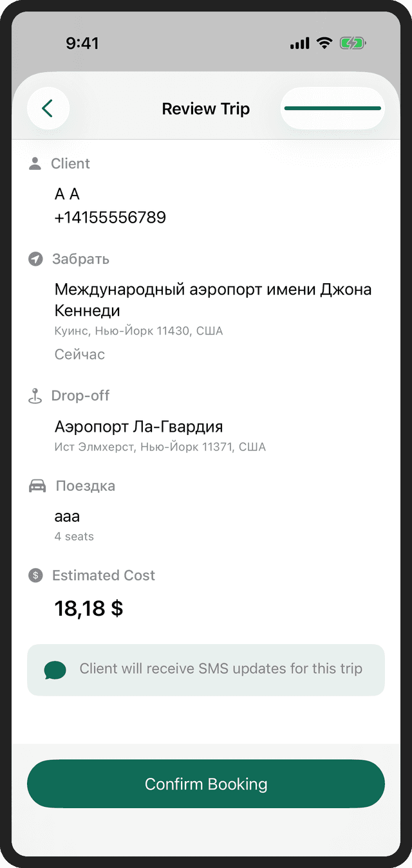Click the charging battery indicator
Image resolution: width=412 pixels, height=868 pixels.
(353, 42)
